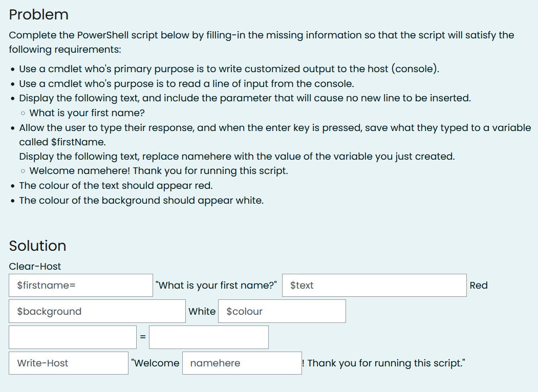The width and height of the screenshot is (538, 392).
Task: Click the "Welcome" text before namehere field
Action: (156, 363)
